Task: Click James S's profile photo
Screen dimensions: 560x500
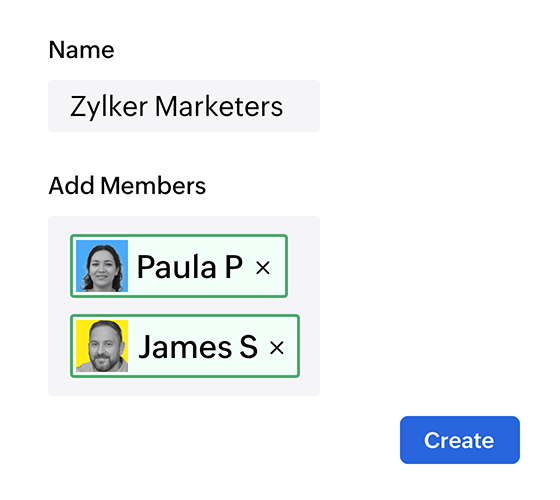Action: coord(102,346)
